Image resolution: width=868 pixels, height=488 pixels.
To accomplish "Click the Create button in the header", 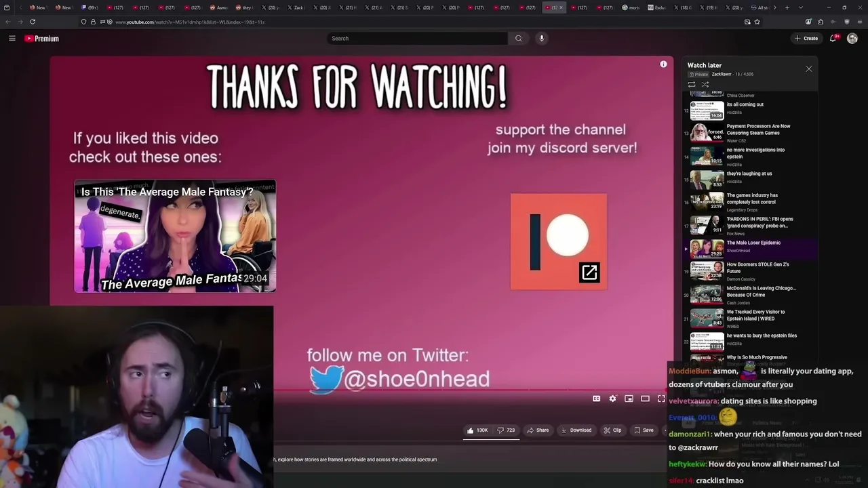I will (806, 39).
